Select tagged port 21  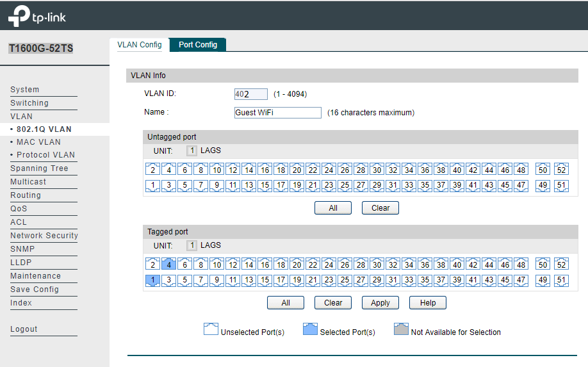(x=313, y=280)
